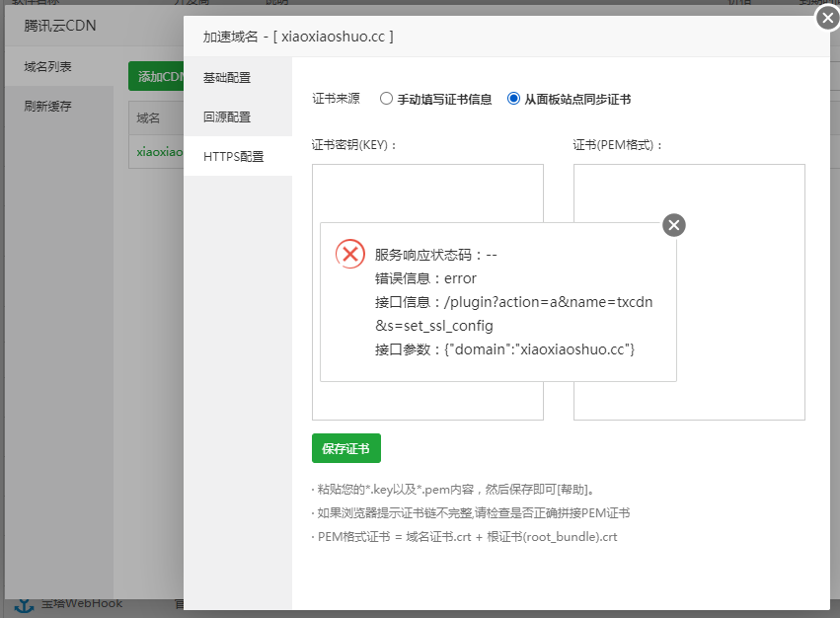Click the 接口参数 domain JSON line

(x=504, y=349)
